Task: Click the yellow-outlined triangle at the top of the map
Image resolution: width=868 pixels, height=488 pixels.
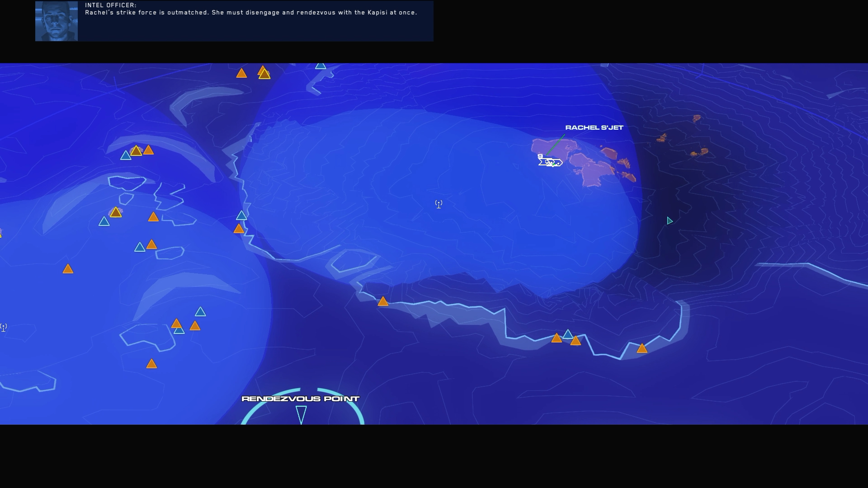Action: (x=264, y=74)
